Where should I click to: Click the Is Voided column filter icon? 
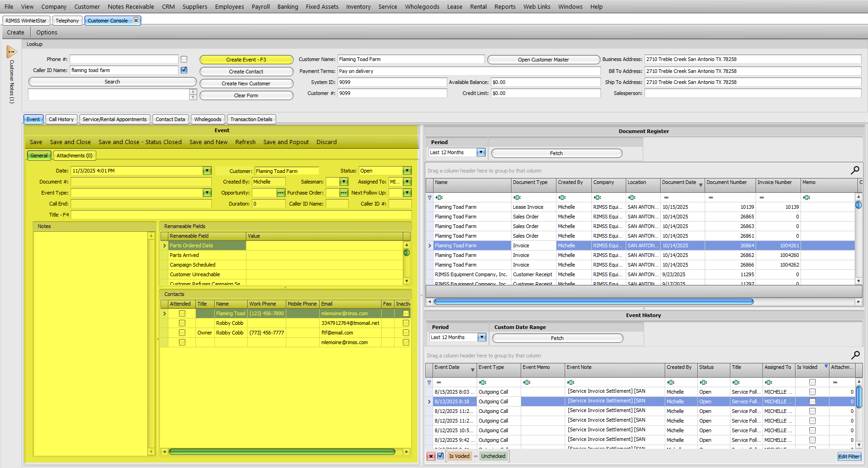(826, 366)
